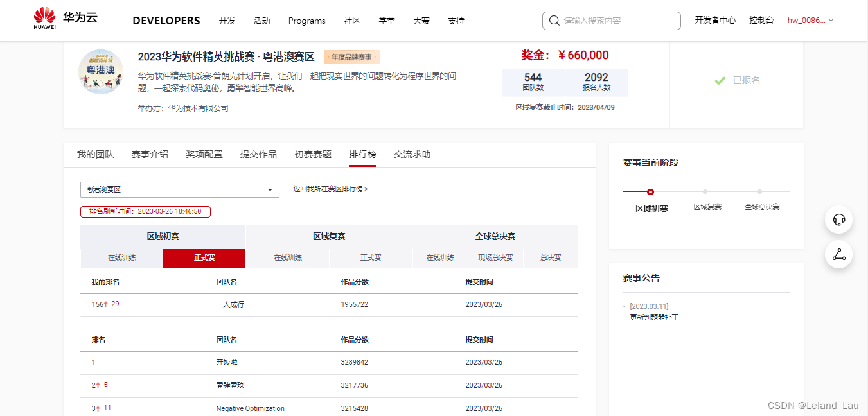Click the search magnifier icon
The image size is (868, 416).
coord(554,21)
